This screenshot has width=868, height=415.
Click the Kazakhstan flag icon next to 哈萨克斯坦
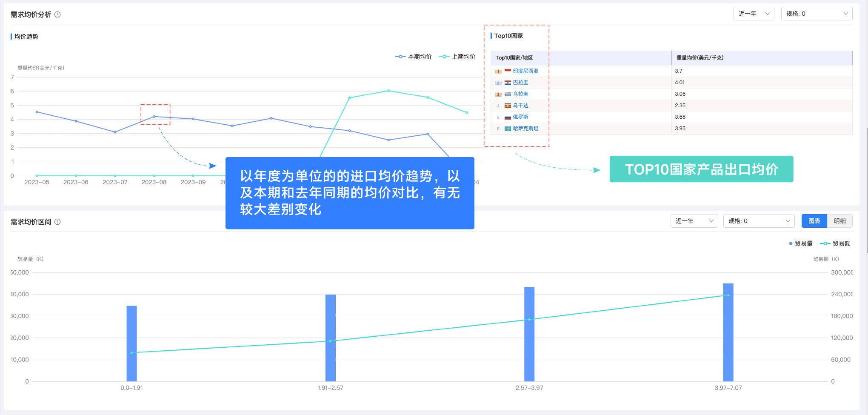click(x=508, y=128)
